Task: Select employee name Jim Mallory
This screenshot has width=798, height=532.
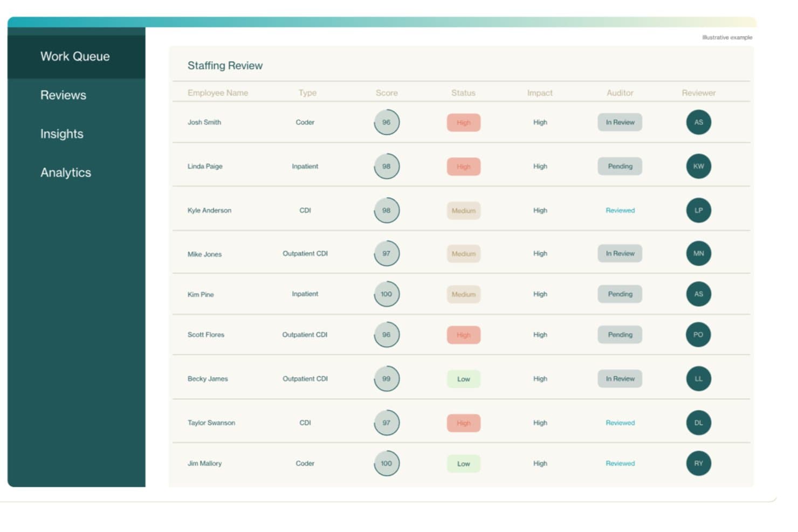Action: click(x=204, y=464)
